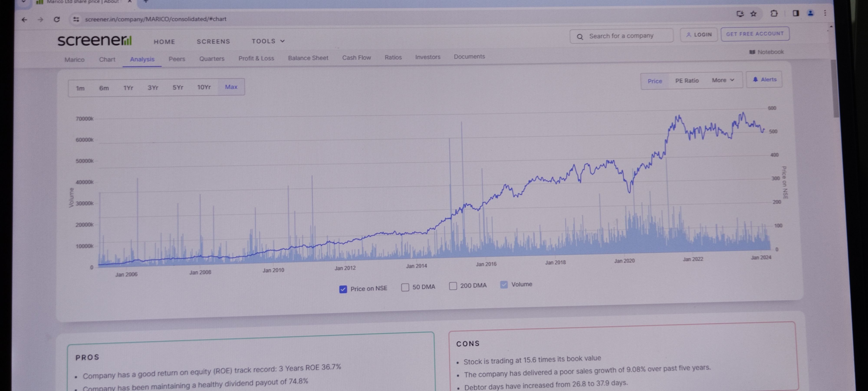Viewport: 868px width, 391px height.
Task: Click the Alerts button
Action: tap(764, 80)
